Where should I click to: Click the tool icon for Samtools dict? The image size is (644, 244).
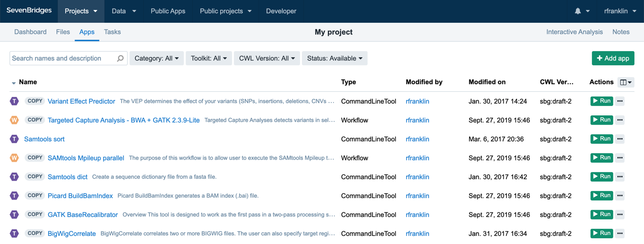[x=15, y=177]
